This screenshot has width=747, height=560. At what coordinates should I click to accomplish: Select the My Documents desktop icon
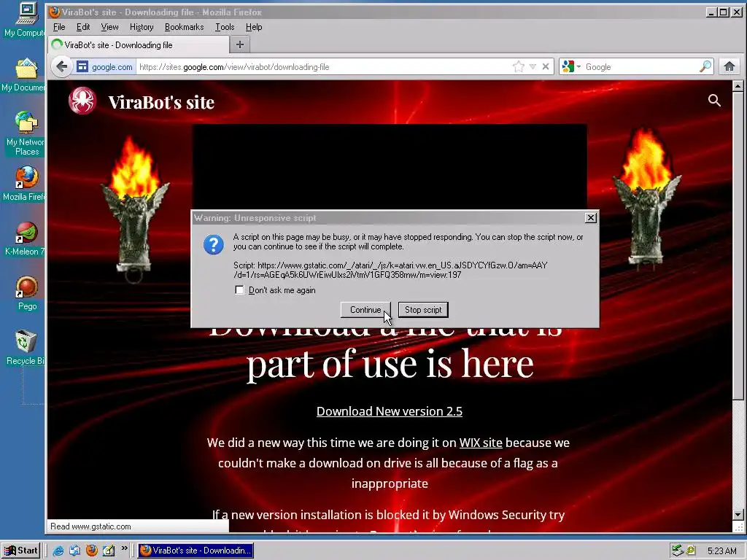(26, 75)
